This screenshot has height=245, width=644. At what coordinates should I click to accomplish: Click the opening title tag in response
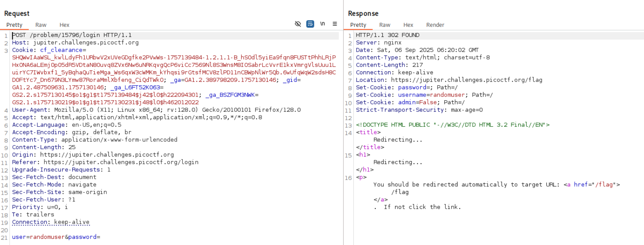[368, 132]
